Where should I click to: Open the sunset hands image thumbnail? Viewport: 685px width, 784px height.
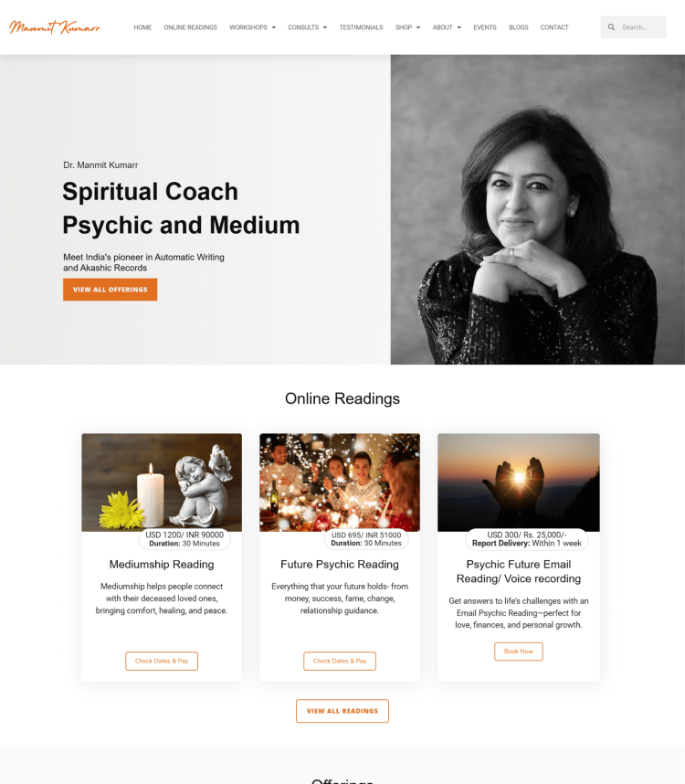click(518, 482)
